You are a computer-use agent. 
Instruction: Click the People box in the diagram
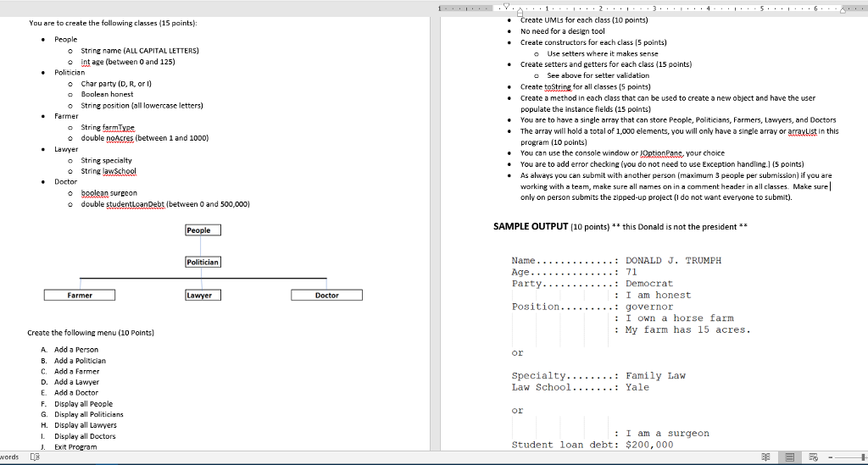pyautogui.click(x=203, y=230)
